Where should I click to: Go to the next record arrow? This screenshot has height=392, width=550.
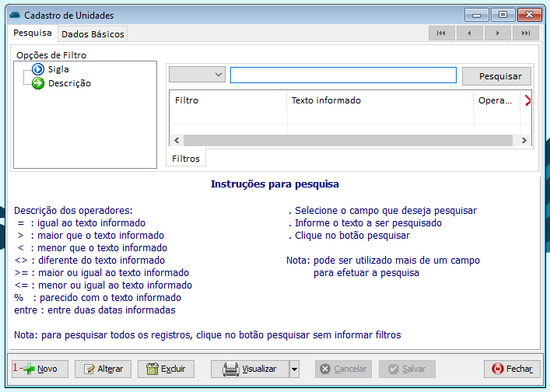click(498, 33)
